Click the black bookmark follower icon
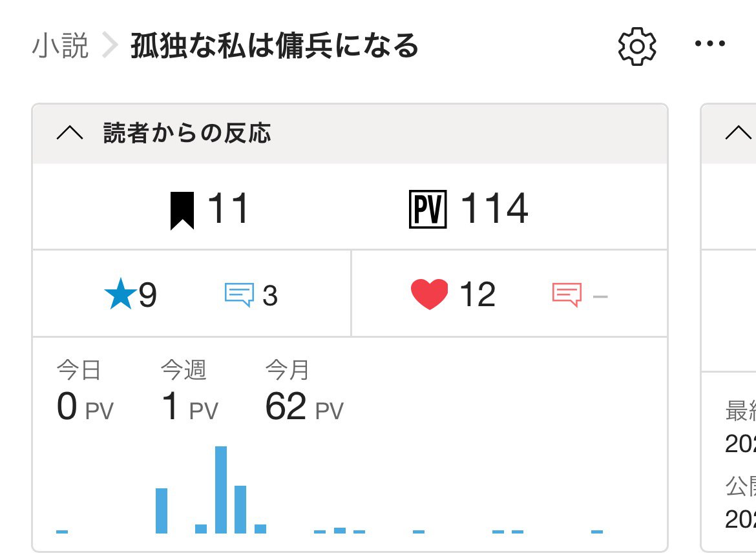This screenshot has height=560, width=756. 182,211
